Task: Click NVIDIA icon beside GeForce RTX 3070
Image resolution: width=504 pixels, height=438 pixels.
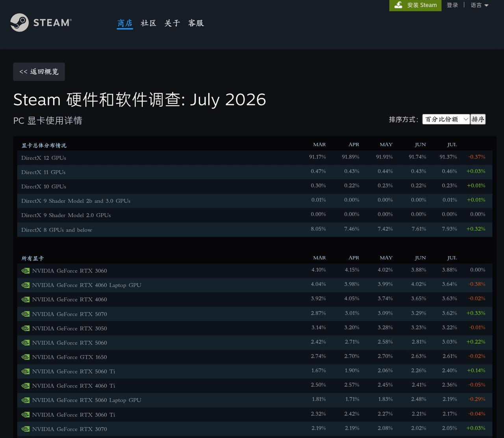Action: coord(26,429)
